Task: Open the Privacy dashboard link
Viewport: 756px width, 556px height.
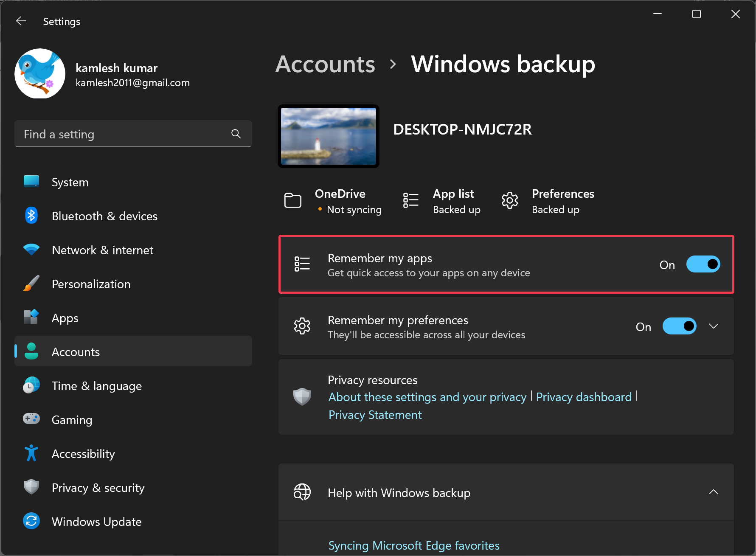Action: coord(584,397)
